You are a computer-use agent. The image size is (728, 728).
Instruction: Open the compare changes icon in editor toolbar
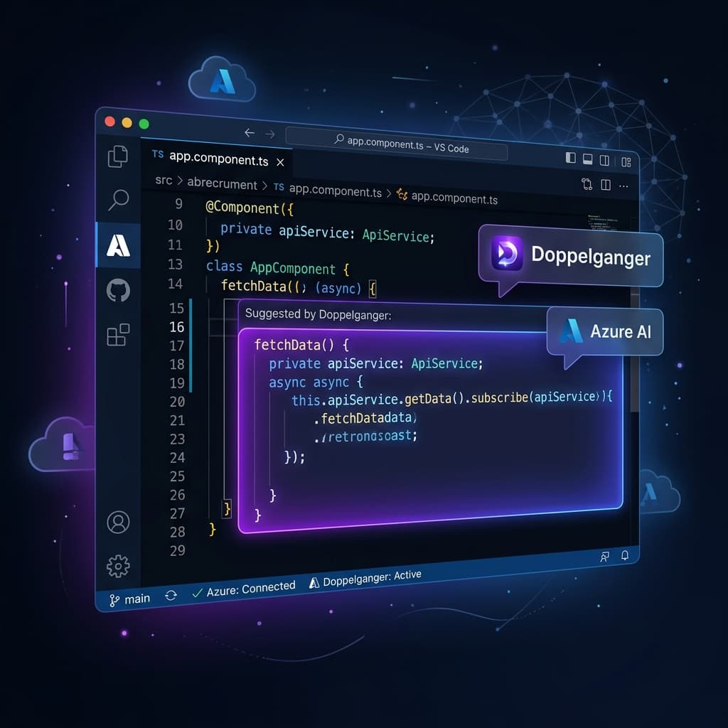pos(587,184)
